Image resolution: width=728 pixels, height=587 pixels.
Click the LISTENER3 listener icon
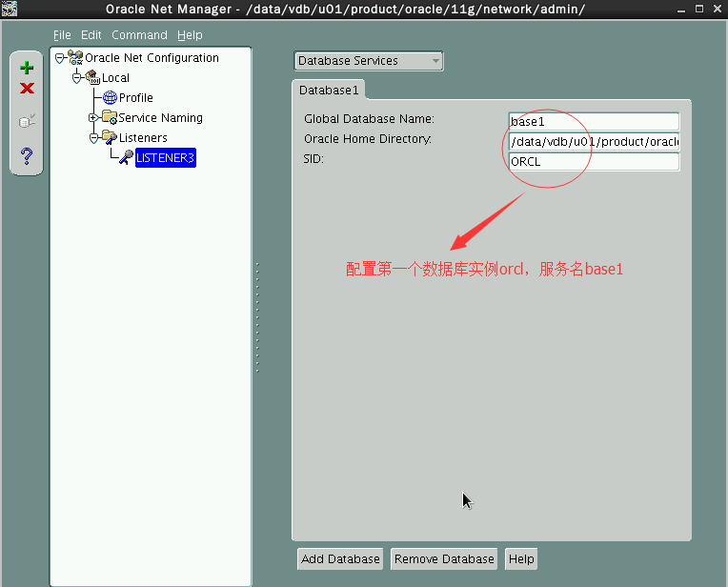[126, 157]
